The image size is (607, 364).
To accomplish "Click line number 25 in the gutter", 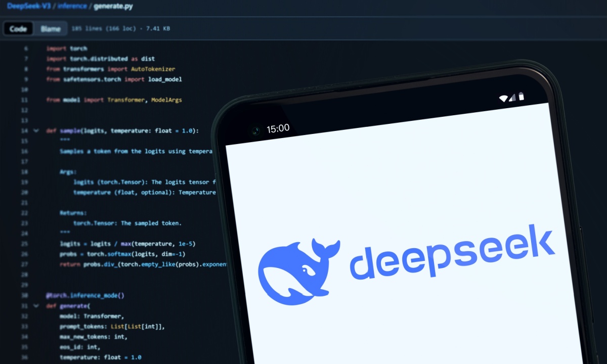I will (x=25, y=244).
